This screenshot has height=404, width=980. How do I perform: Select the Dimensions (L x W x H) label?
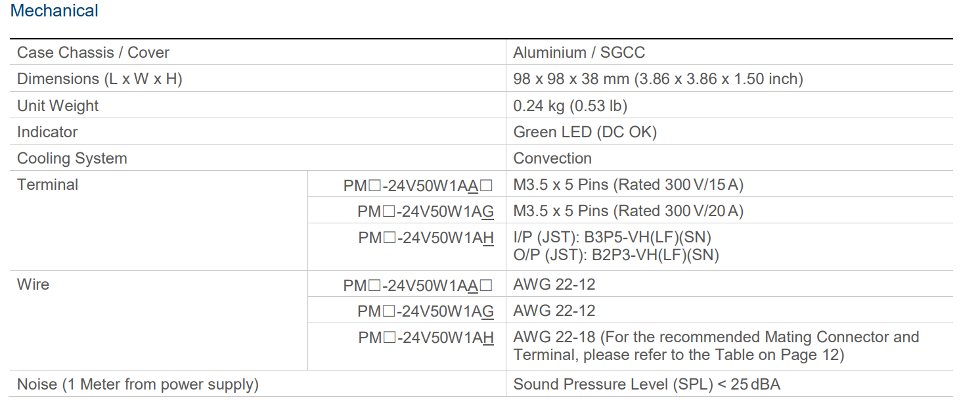tap(100, 79)
